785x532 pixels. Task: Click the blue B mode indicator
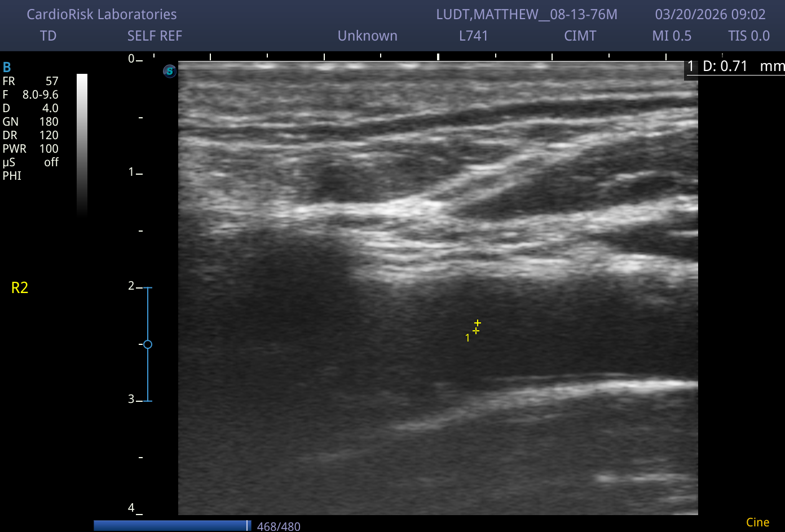pos(7,68)
